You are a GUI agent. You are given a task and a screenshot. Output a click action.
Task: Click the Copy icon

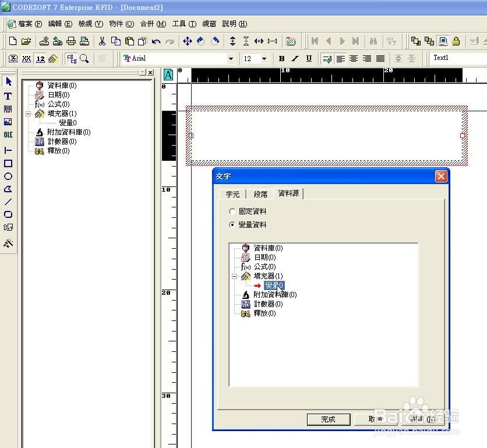(115, 41)
